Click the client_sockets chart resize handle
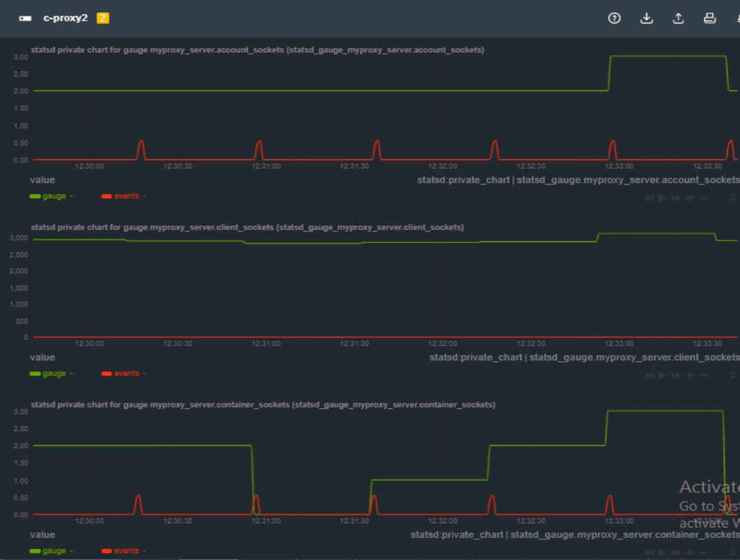This screenshot has height=560, width=740. 733,375
